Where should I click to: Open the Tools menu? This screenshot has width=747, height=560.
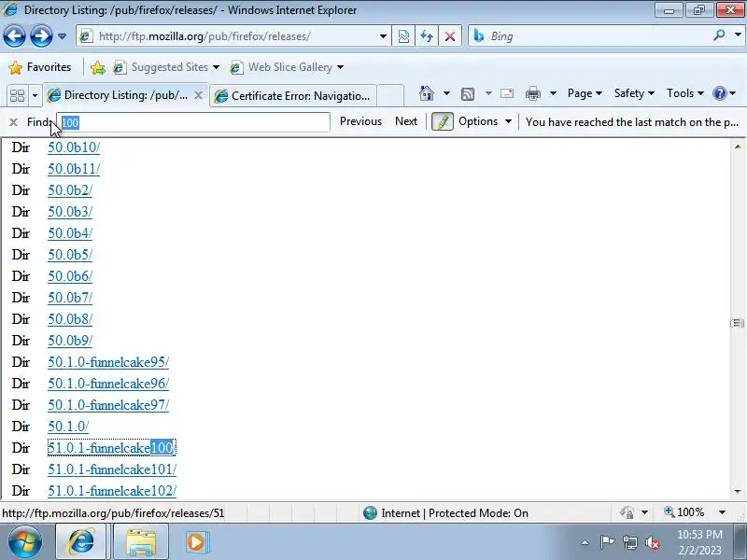click(x=685, y=93)
